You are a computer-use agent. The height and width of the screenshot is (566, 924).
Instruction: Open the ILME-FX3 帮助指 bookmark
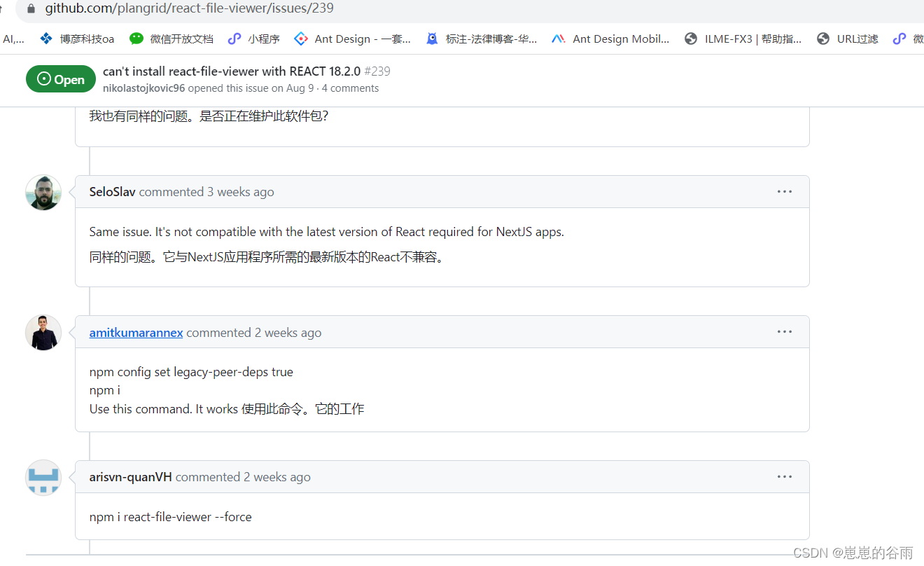(741, 39)
